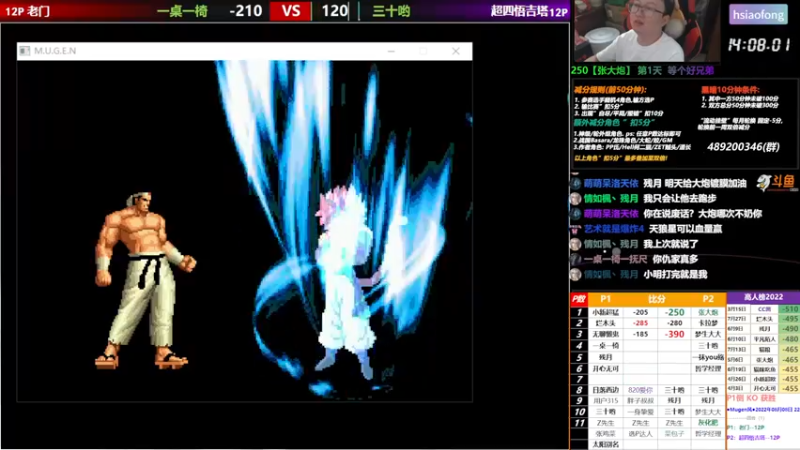Click avatar beside message 小明打完就是我
The width and height of the screenshot is (800, 450).
pyautogui.click(x=576, y=274)
